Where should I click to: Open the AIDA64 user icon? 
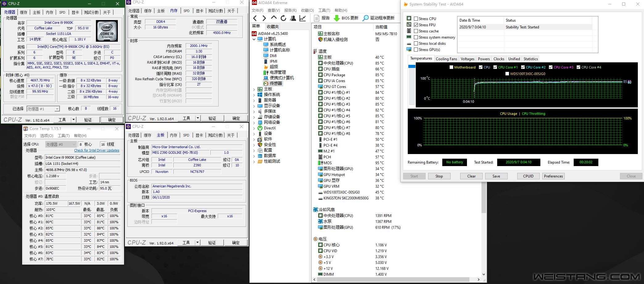[293, 18]
